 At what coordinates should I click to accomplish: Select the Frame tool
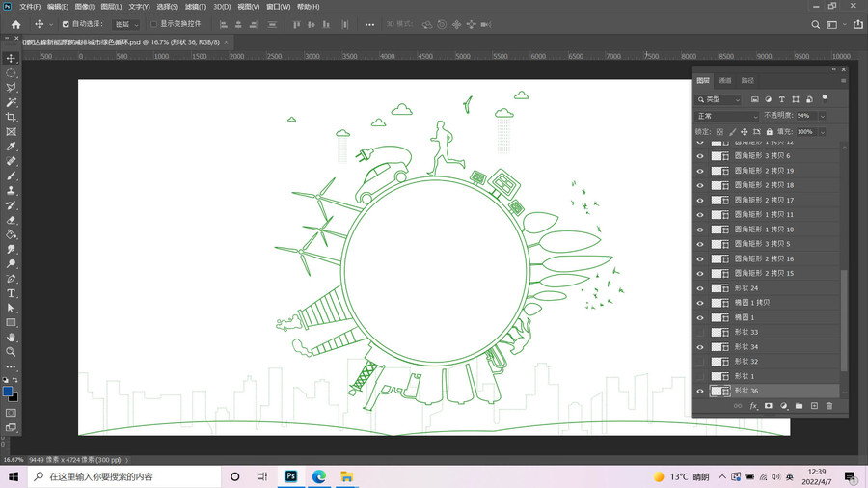point(11,132)
